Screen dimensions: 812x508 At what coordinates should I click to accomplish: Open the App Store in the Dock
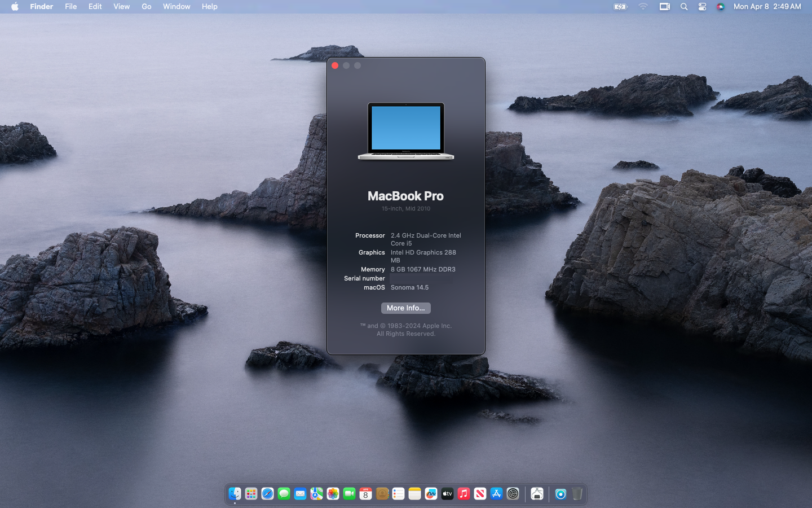497,494
